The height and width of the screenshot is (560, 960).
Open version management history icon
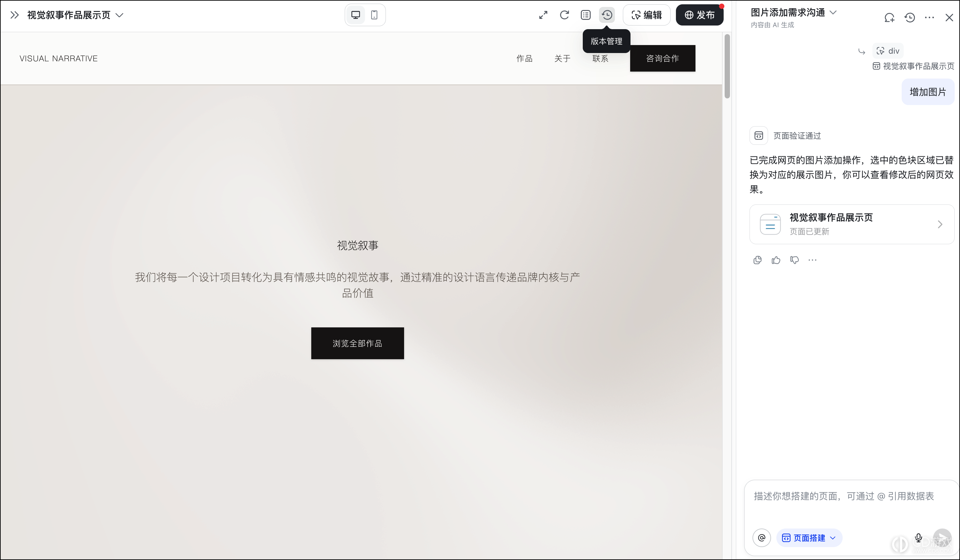[607, 15]
